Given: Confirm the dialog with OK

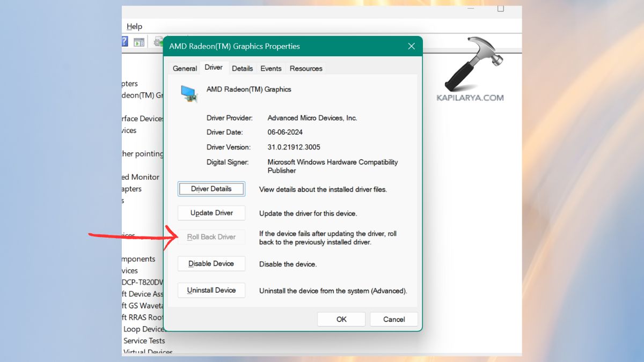Looking at the screenshot, I should (x=341, y=320).
